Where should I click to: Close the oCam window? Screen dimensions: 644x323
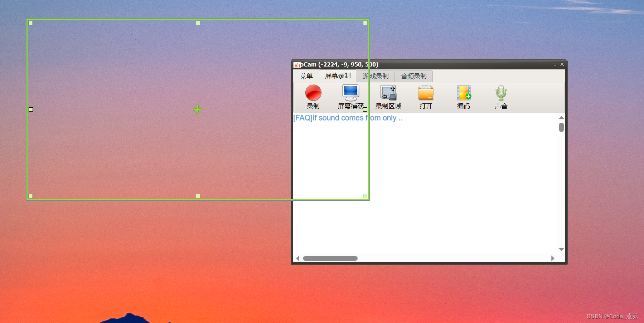[x=562, y=64]
